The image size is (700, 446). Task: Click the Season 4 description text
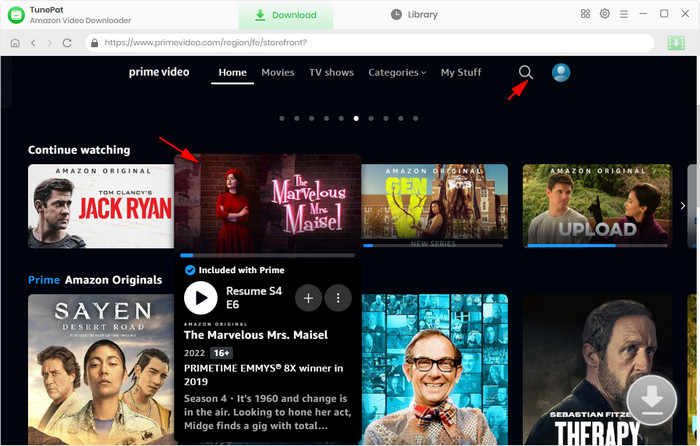click(267, 412)
